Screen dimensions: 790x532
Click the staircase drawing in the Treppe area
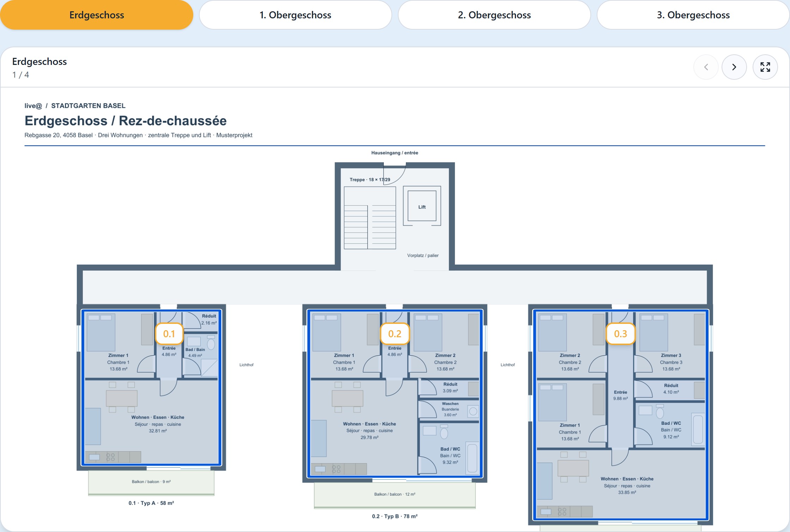point(370,218)
